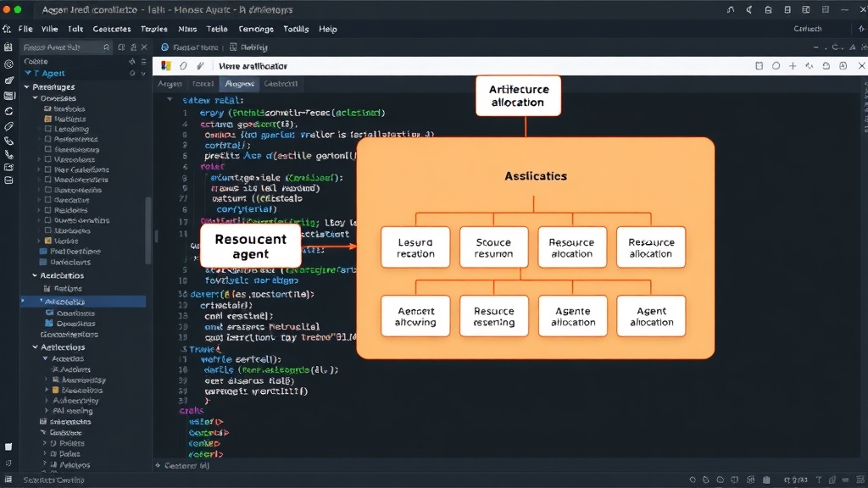The height and width of the screenshot is (488, 868).
Task: Select the highlighted tree item in sidebar
Action: coord(84,302)
